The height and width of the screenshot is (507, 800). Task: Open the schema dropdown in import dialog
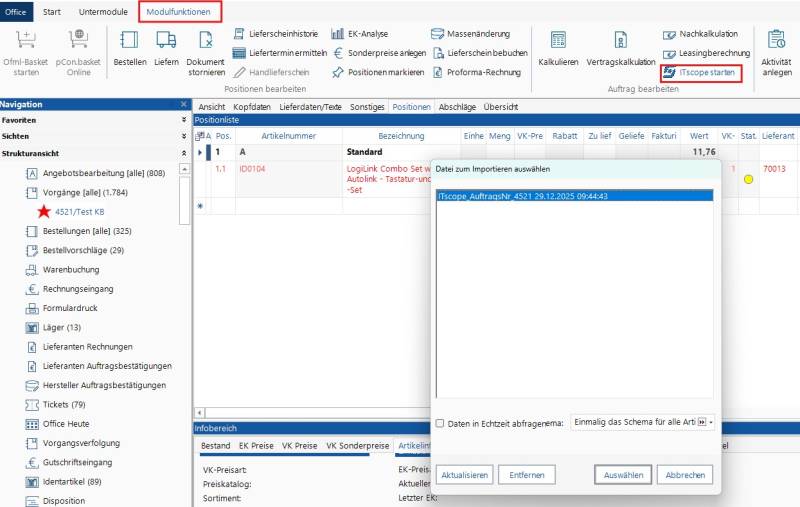(x=711, y=423)
